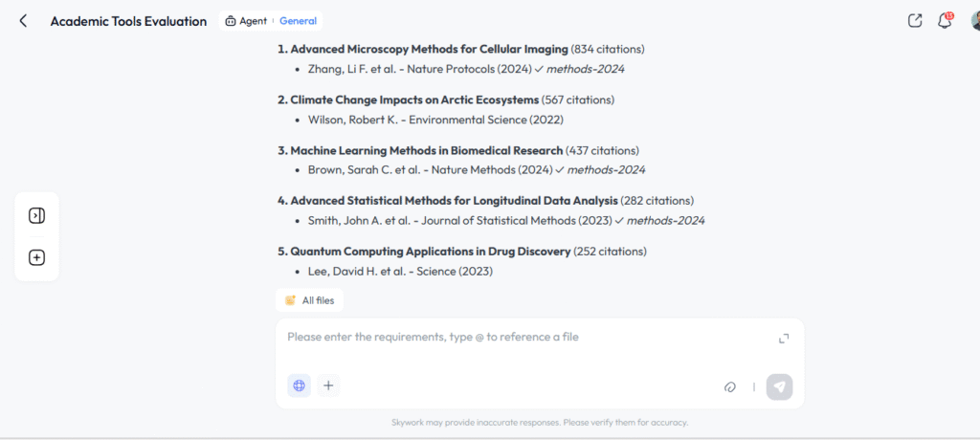Select the Advanced Microscopy Methods paper title
980x440 pixels.
coord(429,49)
